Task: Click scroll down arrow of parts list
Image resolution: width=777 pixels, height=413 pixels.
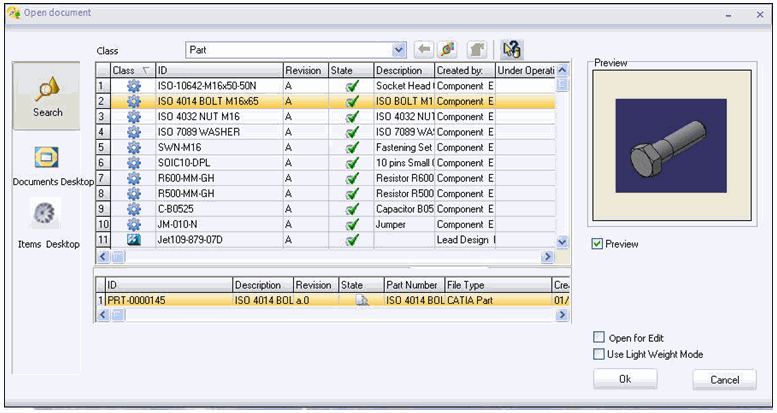Action: [562, 241]
